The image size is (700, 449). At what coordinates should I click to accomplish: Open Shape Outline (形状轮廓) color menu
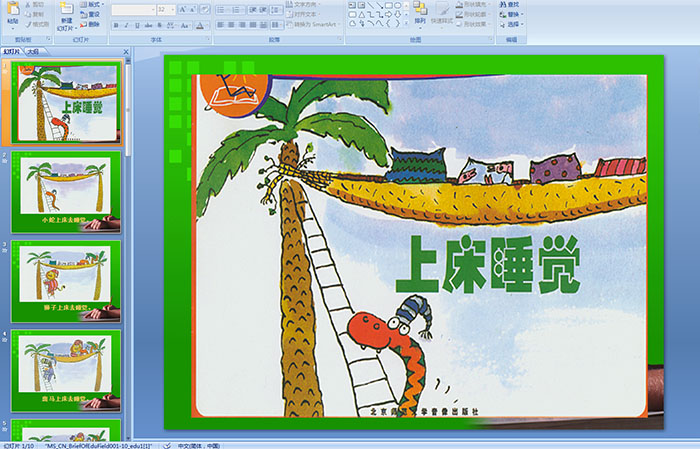(x=473, y=14)
